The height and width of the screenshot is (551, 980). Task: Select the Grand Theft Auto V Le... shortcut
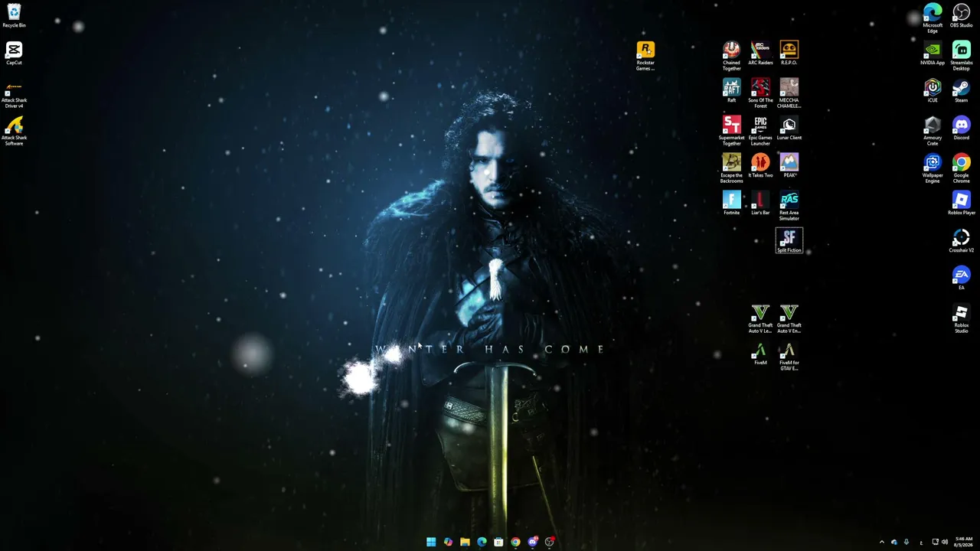[760, 318]
